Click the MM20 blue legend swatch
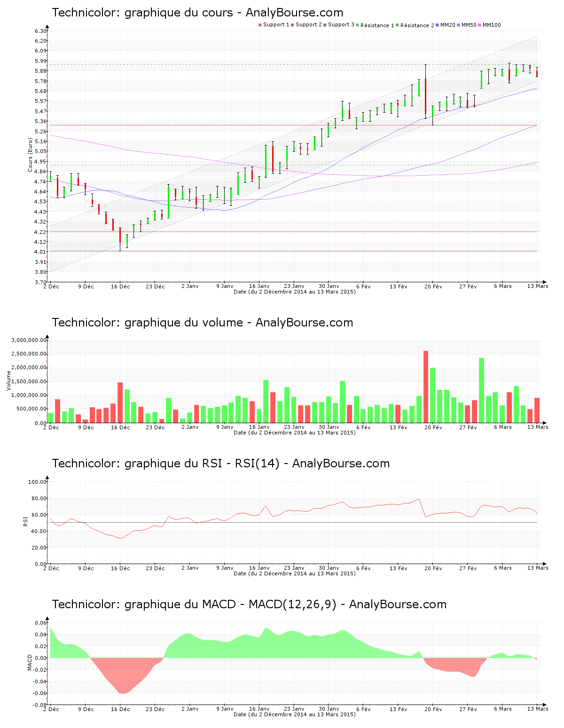The image size is (564, 728). [437, 25]
